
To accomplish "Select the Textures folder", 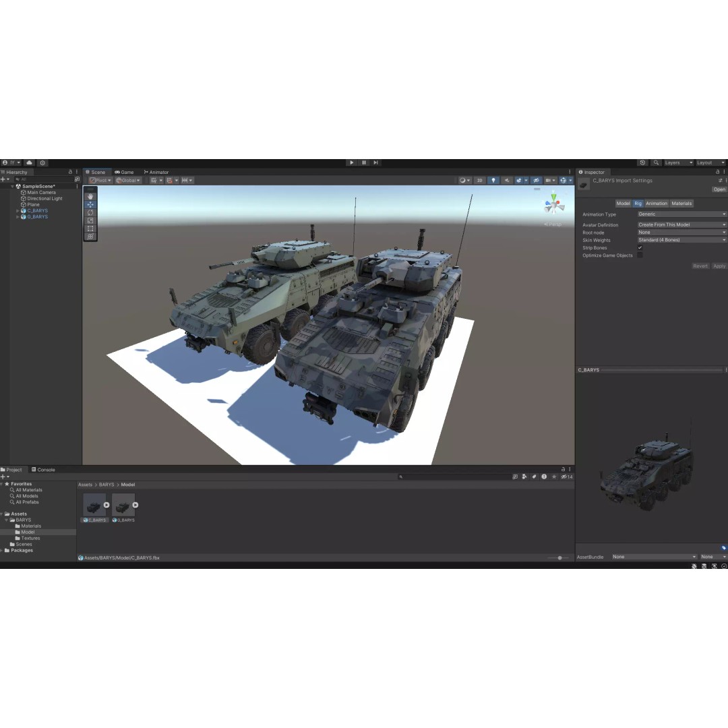I will pos(30,538).
